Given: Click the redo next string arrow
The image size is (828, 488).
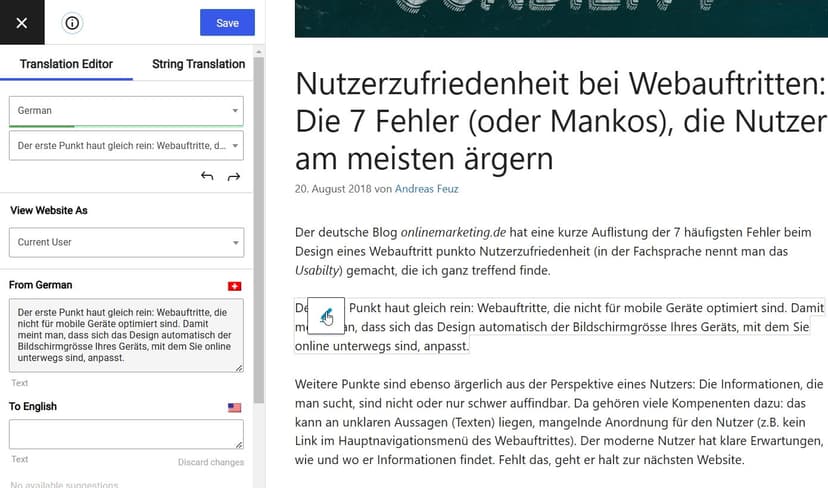Looking at the screenshot, I should click(x=234, y=176).
